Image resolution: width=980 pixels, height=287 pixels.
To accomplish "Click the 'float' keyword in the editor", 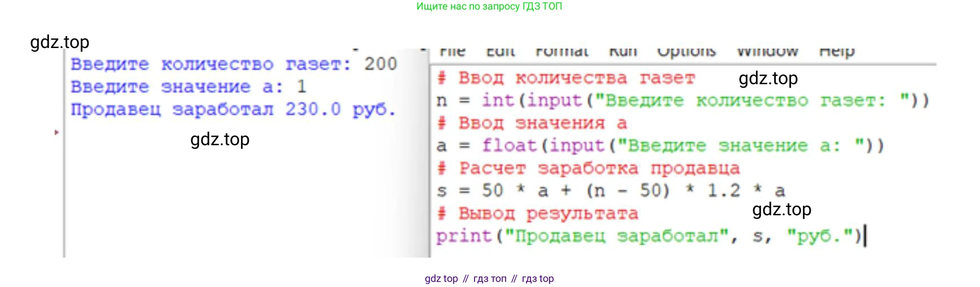I will pos(509,146).
